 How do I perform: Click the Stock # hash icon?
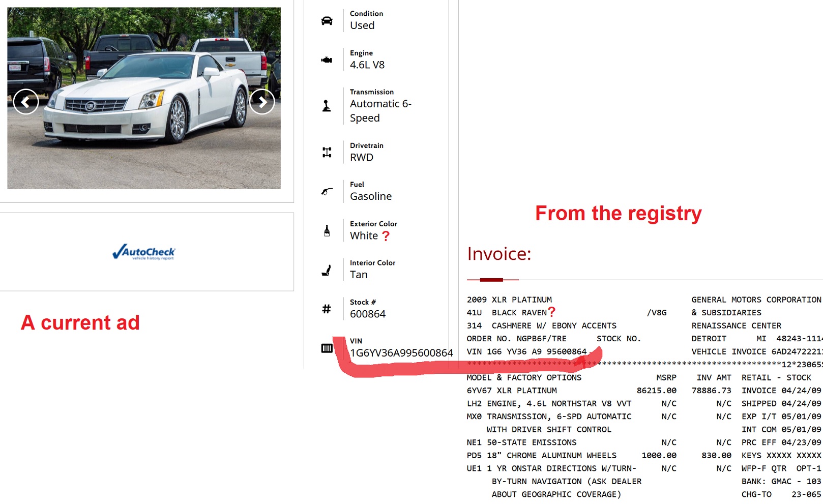click(x=327, y=309)
